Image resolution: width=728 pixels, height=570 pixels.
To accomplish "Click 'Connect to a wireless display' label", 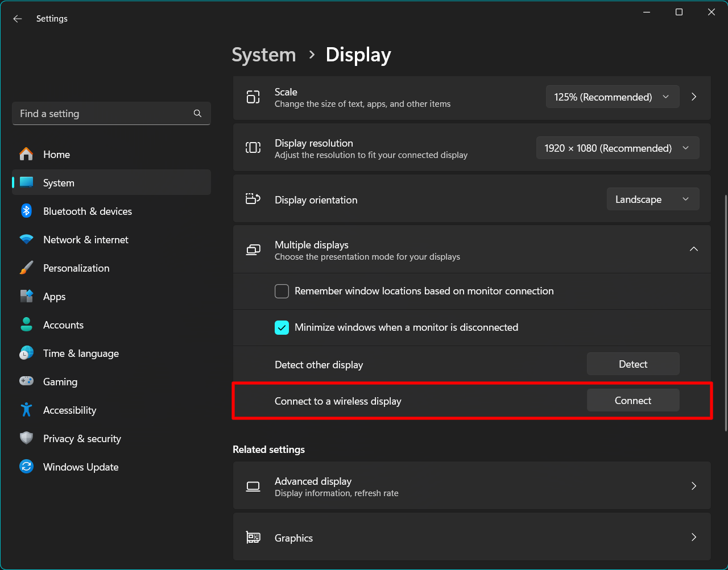I will 338,401.
